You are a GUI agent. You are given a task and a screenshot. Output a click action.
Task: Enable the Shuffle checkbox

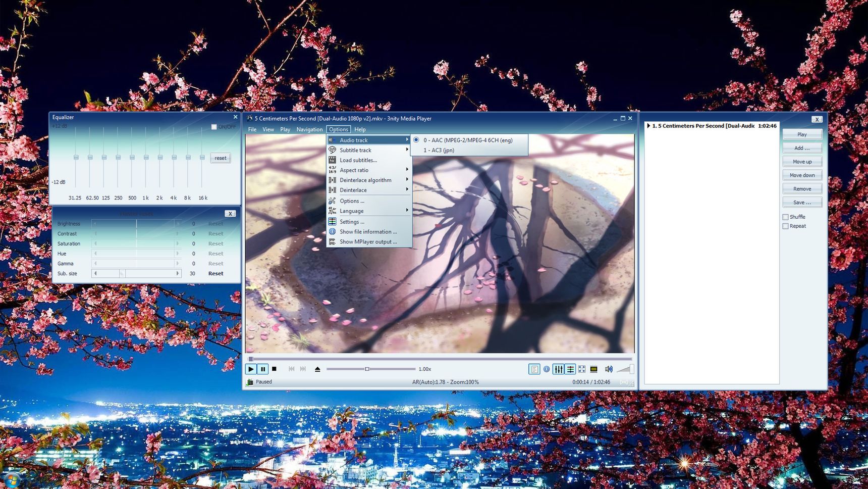pos(785,217)
